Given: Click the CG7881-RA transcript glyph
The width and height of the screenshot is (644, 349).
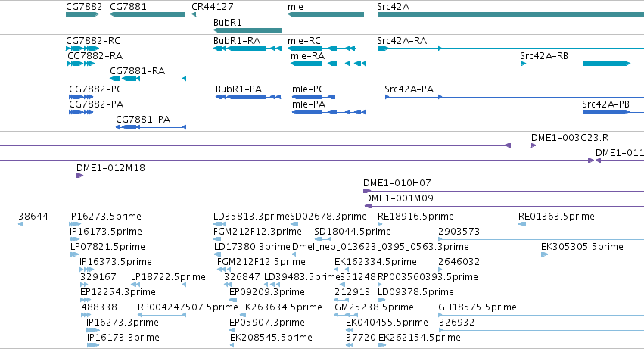Looking at the screenshot, I should pyautogui.click(x=148, y=79).
